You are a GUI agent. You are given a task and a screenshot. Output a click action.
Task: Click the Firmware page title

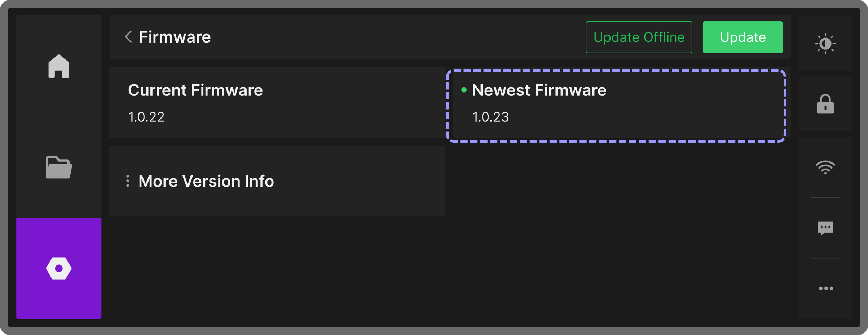click(x=175, y=37)
